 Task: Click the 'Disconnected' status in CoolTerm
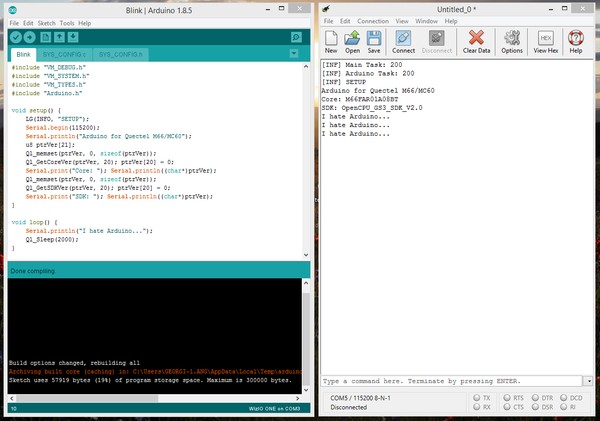point(349,407)
